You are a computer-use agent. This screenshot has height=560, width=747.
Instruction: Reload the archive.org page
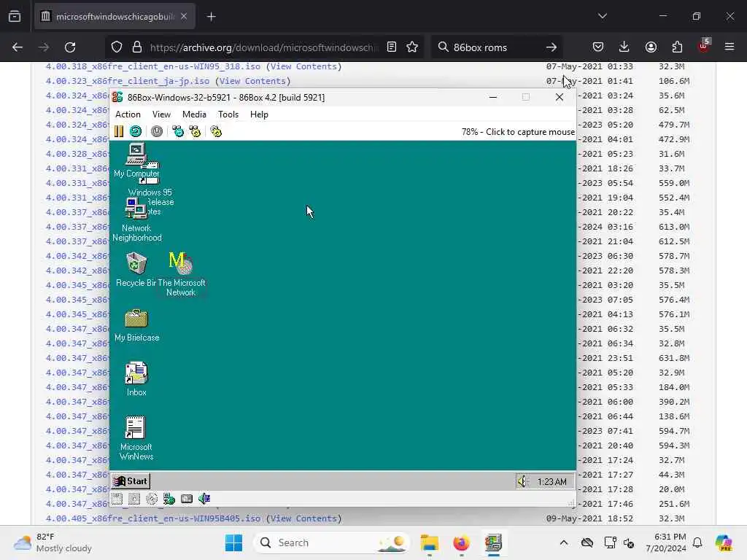pyautogui.click(x=70, y=47)
